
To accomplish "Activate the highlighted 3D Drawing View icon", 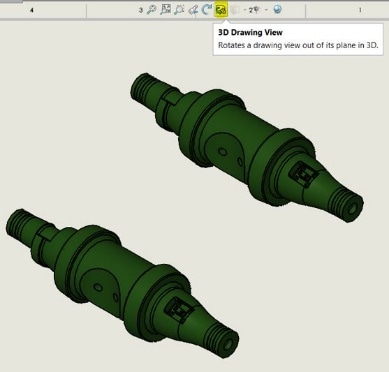I will coord(221,10).
